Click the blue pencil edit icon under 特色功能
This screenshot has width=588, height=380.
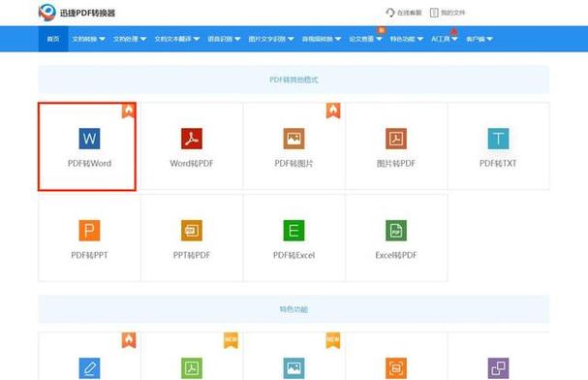tap(89, 368)
